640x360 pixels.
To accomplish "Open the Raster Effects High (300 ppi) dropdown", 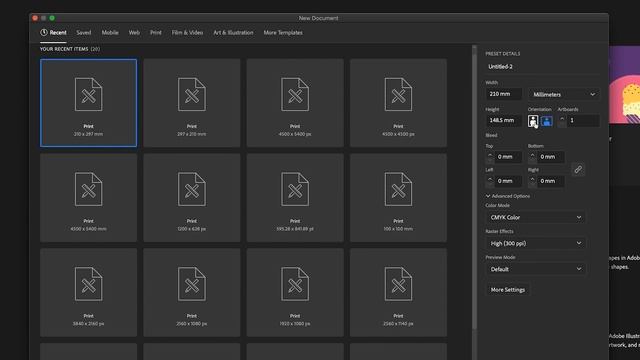I will point(536,243).
